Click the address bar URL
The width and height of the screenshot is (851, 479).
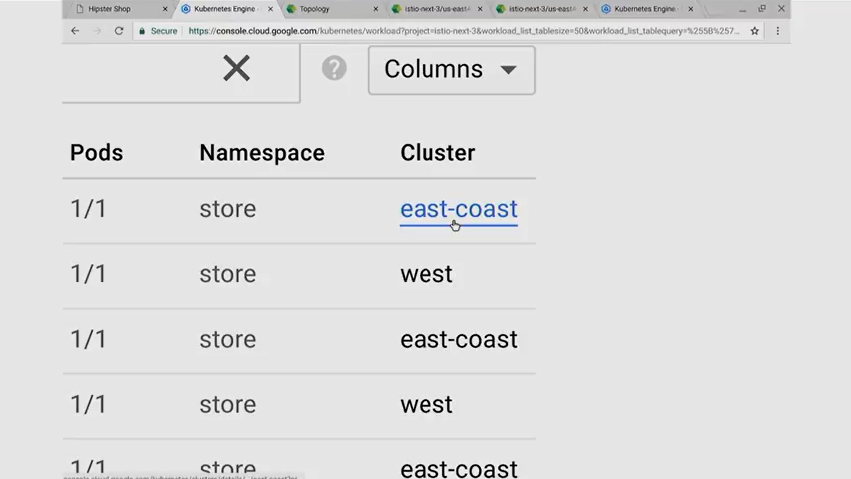pos(460,31)
